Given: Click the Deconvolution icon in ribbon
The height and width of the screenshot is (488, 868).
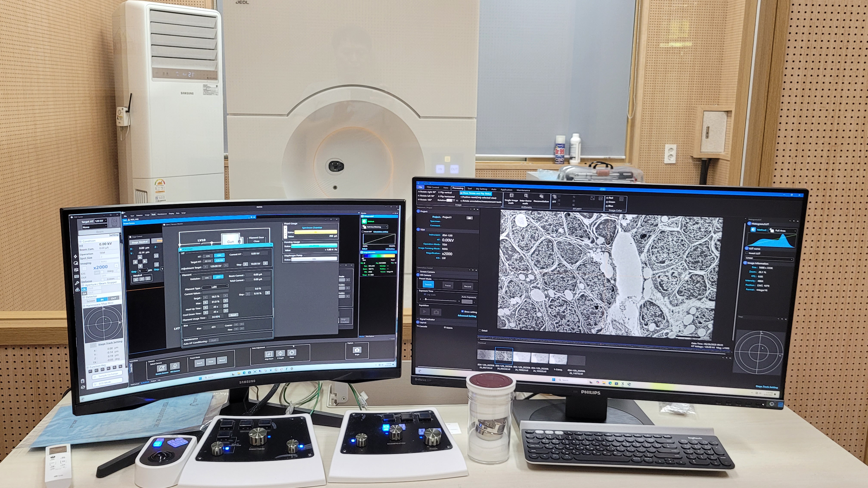Looking at the screenshot, I should coord(541,196).
